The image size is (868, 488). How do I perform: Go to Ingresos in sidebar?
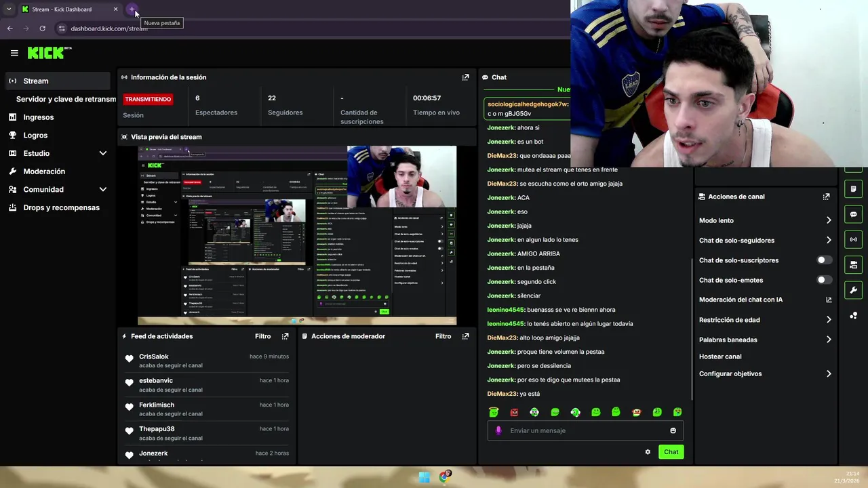[39, 117]
